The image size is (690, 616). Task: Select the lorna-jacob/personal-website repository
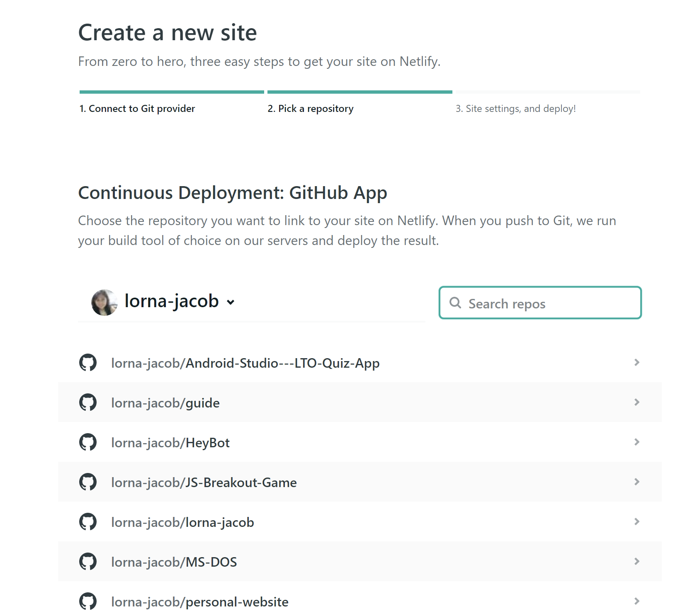click(360, 601)
